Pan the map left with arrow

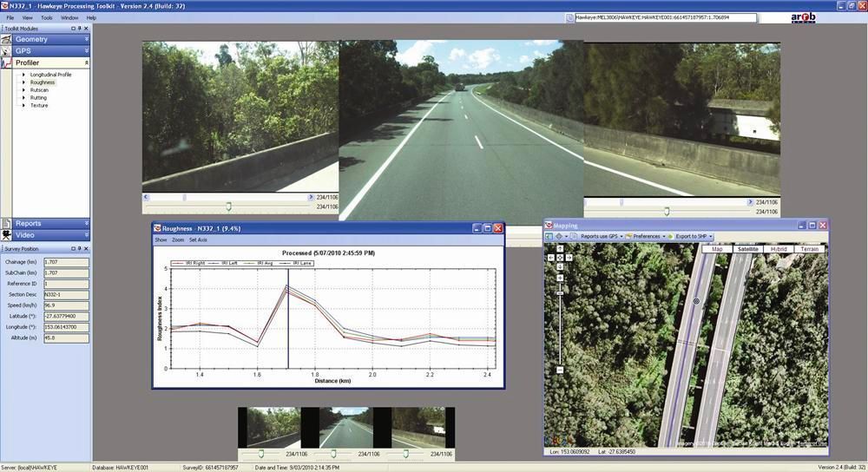pos(551,258)
